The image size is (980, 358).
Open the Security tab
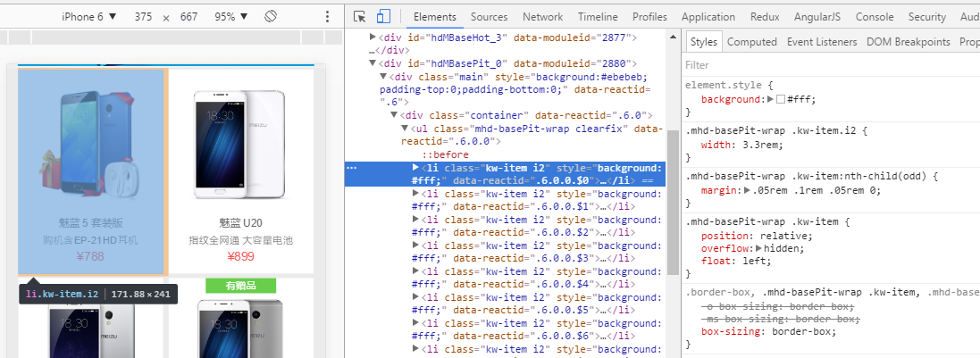click(x=927, y=17)
